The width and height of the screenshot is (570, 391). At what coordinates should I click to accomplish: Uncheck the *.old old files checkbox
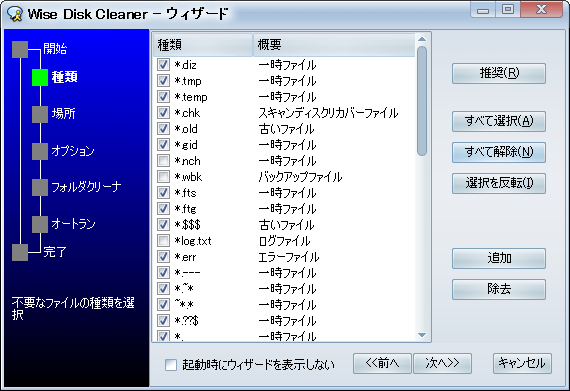(x=163, y=129)
